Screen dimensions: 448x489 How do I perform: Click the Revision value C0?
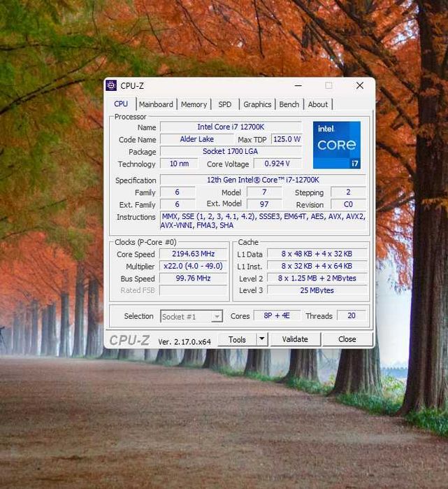[348, 204]
